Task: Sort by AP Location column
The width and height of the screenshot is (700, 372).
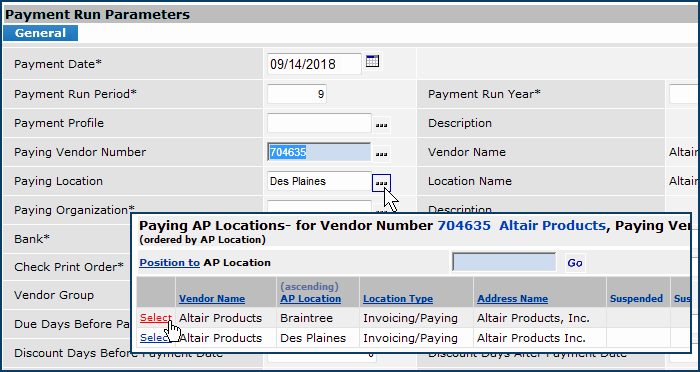Action: click(x=310, y=299)
